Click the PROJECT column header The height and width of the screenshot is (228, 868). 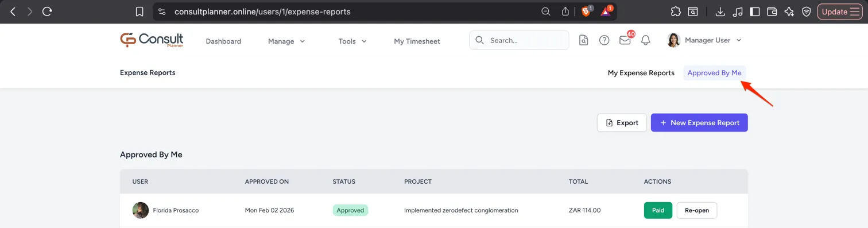[418, 181]
